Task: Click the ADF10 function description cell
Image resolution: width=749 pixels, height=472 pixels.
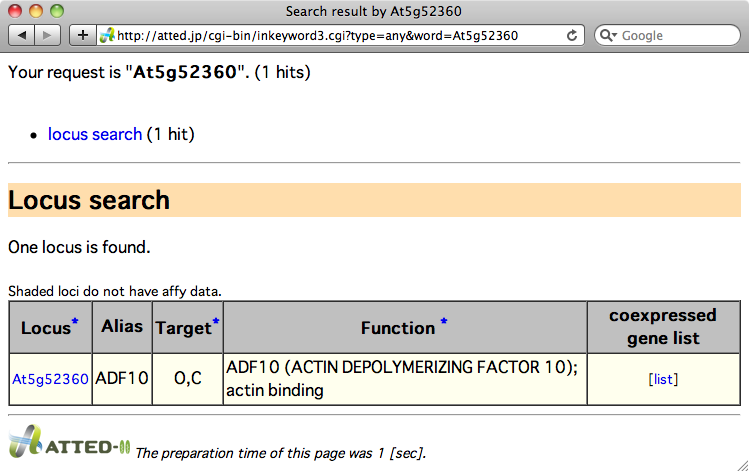Action: point(404,379)
